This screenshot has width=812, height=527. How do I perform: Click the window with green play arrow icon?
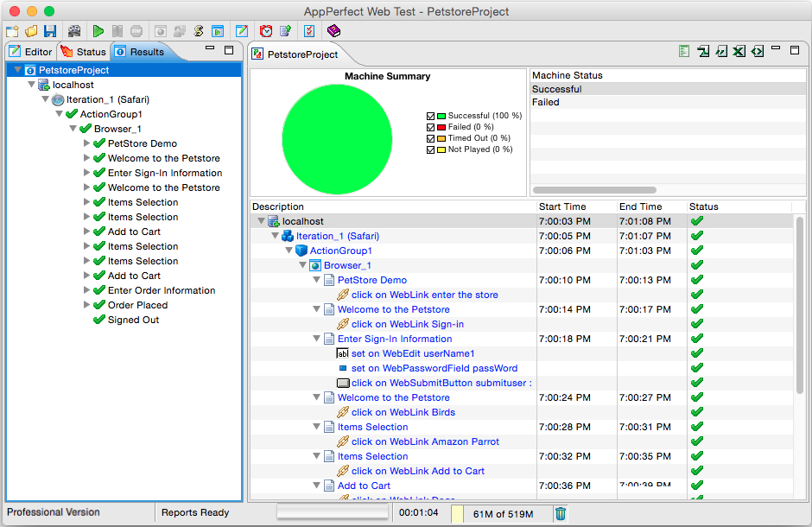click(x=218, y=31)
